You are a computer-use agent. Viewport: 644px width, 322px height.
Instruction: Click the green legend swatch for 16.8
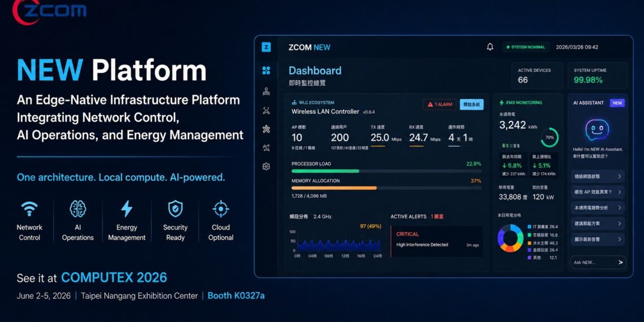point(529,235)
